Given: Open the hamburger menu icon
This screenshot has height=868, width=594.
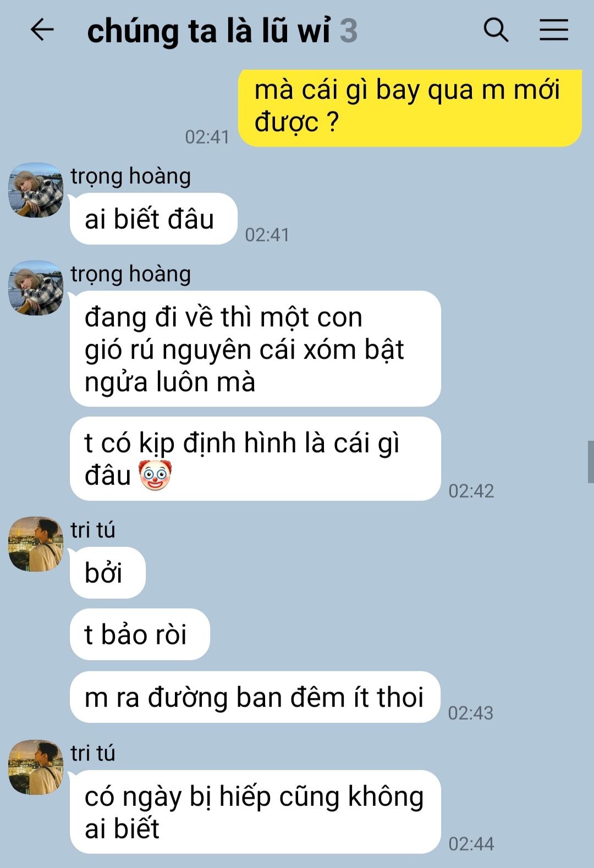Looking at the screenshot, I should [553, 30].
